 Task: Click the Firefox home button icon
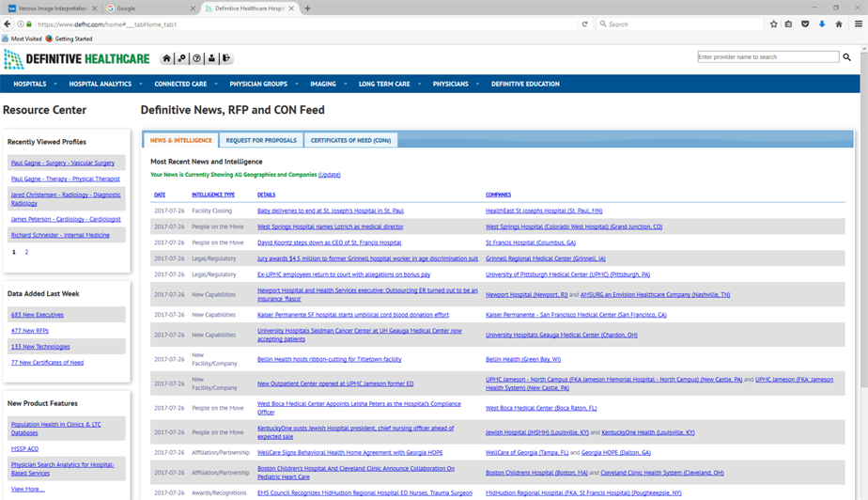839,24
